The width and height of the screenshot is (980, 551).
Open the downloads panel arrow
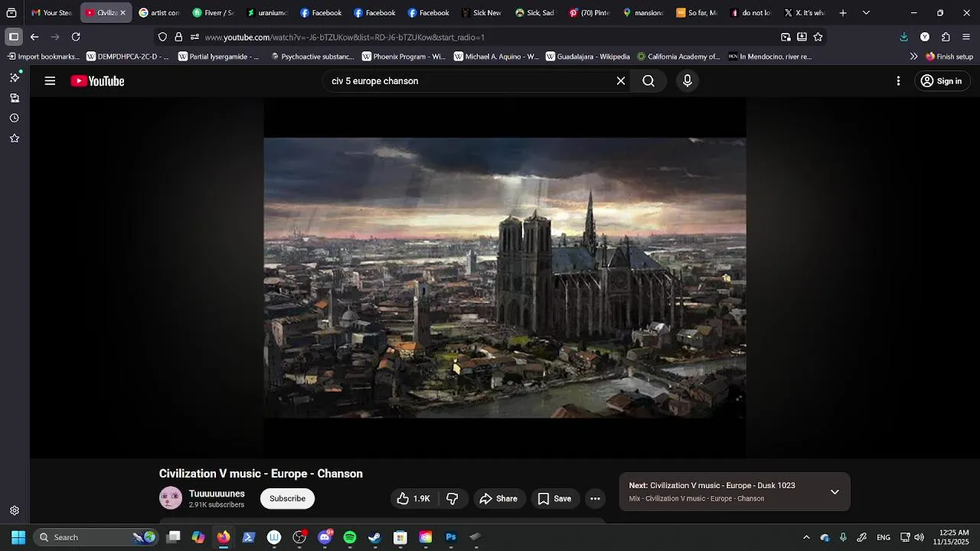(x=903, y=37)
